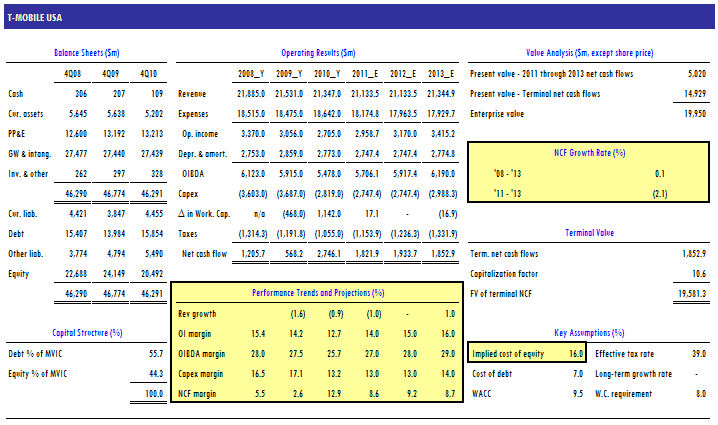Screen dimensions: 718x425
Task: Select the Cost of debt value 7.0
Action: click(577, 373)
